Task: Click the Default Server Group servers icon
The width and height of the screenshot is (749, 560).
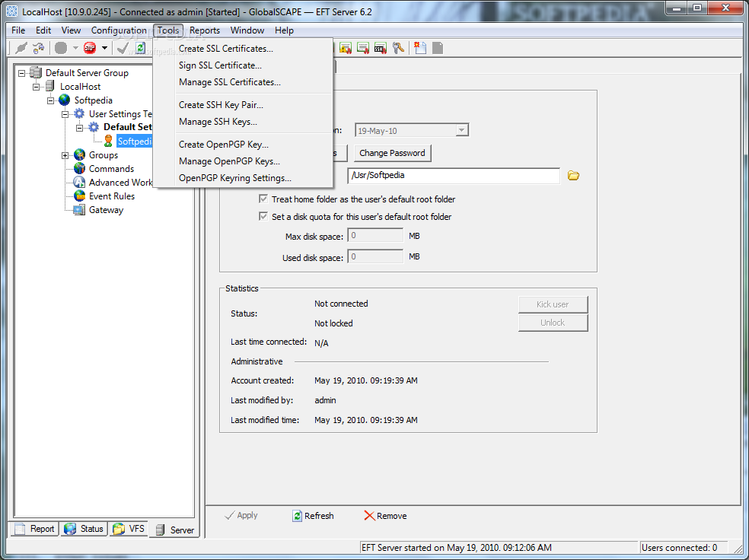Action: coord(35,72)
